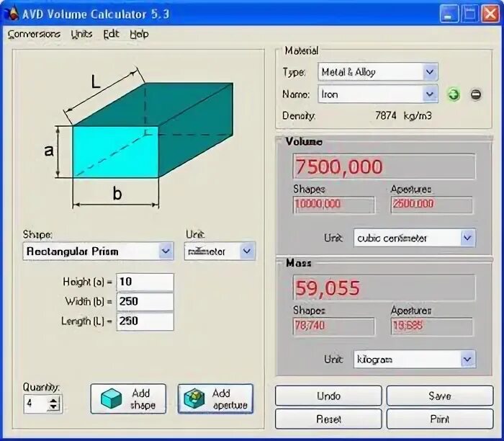504x441 pixels.
Task: Increase the Quantity with the up arrow
Action: (53, 400)
